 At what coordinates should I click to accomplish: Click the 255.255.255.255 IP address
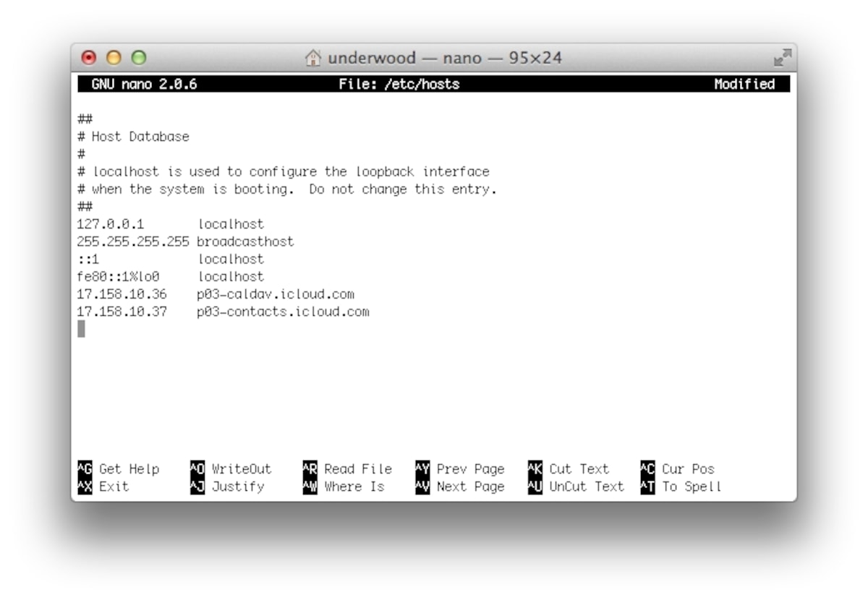point(133,241)
